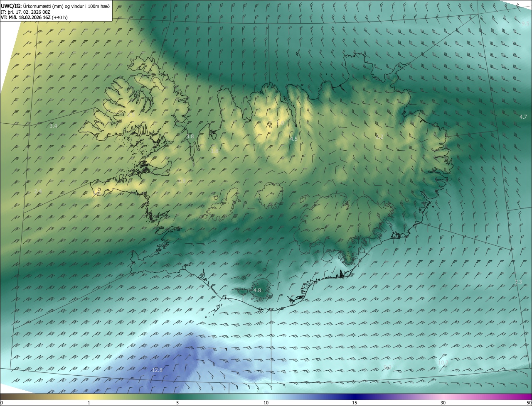Click the 2.2 value label in the northeast

point(379,137)
